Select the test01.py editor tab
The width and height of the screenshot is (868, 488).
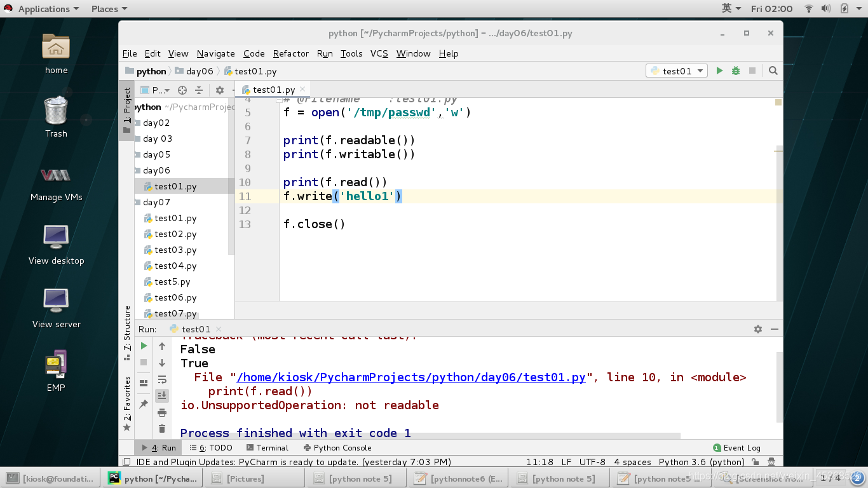coord(273,90)
